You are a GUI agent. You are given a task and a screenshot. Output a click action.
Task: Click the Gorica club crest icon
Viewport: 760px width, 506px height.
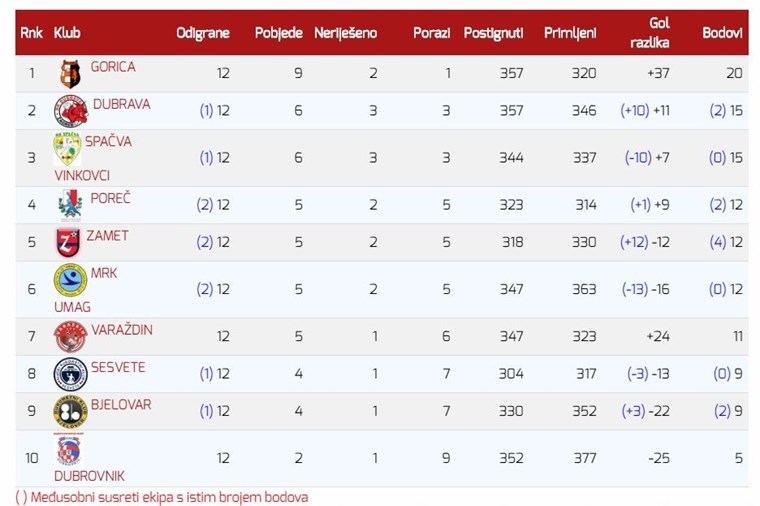70,74
